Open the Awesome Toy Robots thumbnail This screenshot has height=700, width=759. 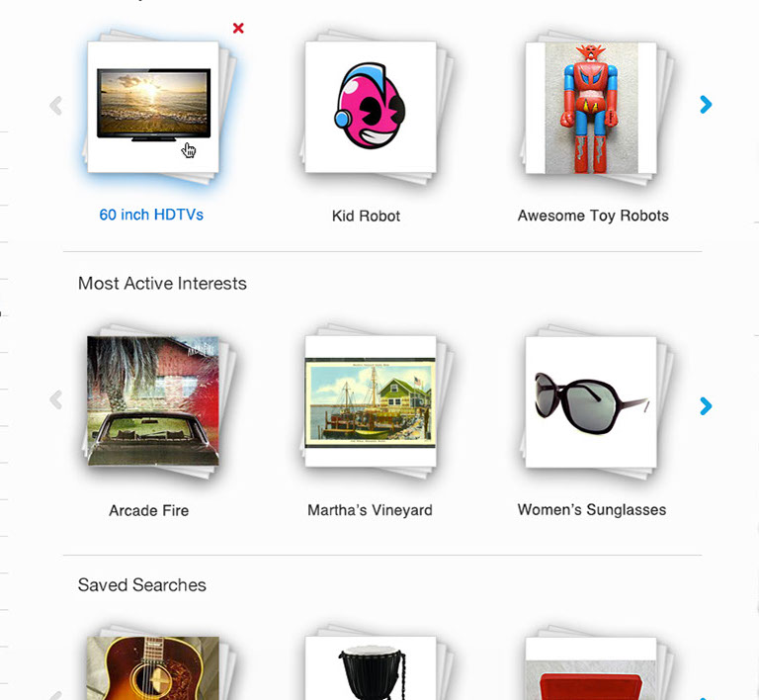click(x=591, y=108)
